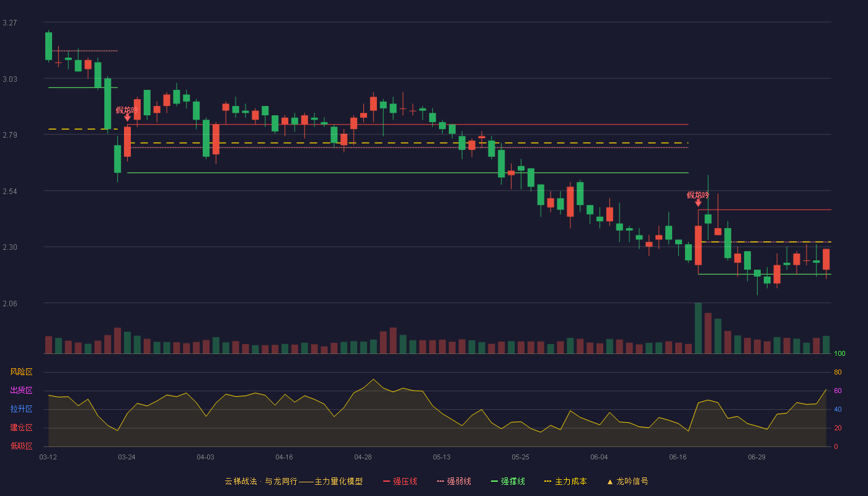Click the 2.79 price axis label

[x=10, y=135]
